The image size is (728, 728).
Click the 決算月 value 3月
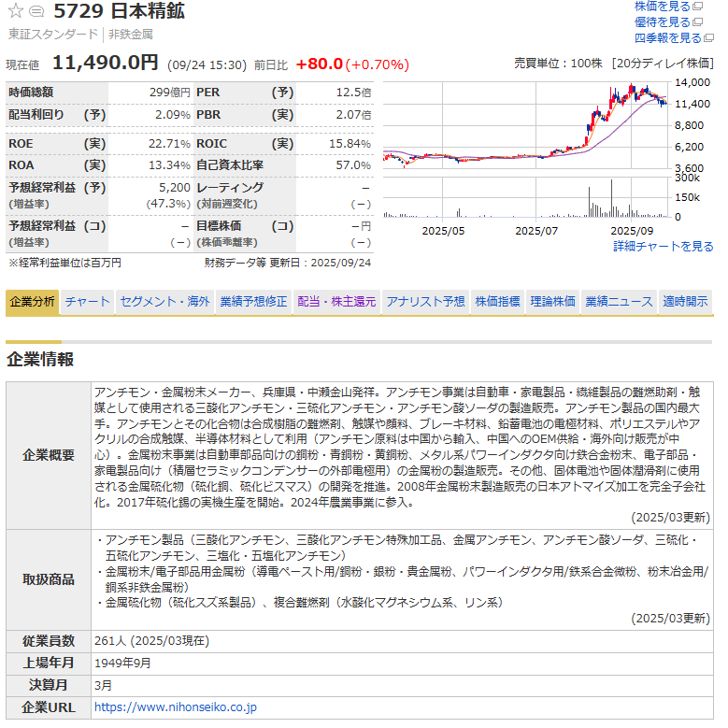103,685
